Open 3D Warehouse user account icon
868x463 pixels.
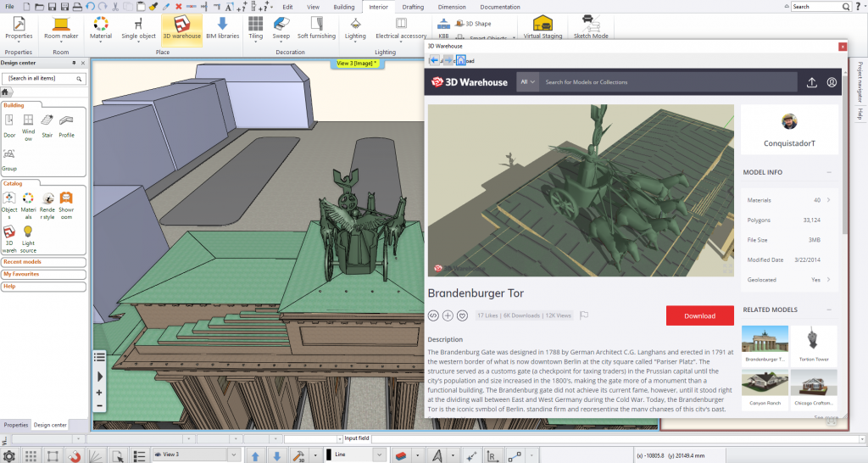[x=832, y=82]
